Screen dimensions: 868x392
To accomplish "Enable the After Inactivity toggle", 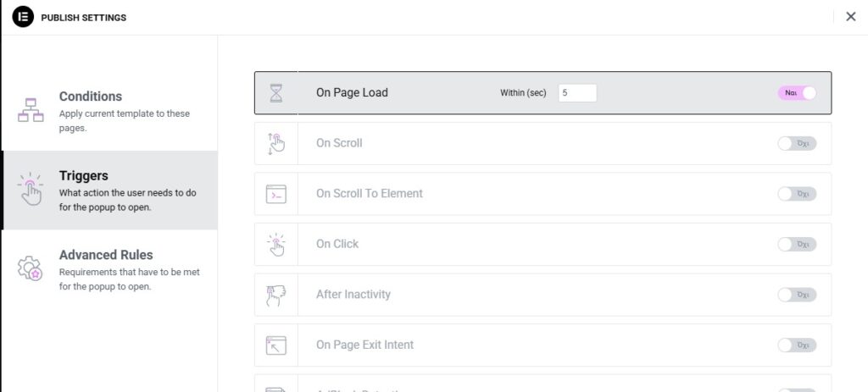I will click(x=797, y=295).
